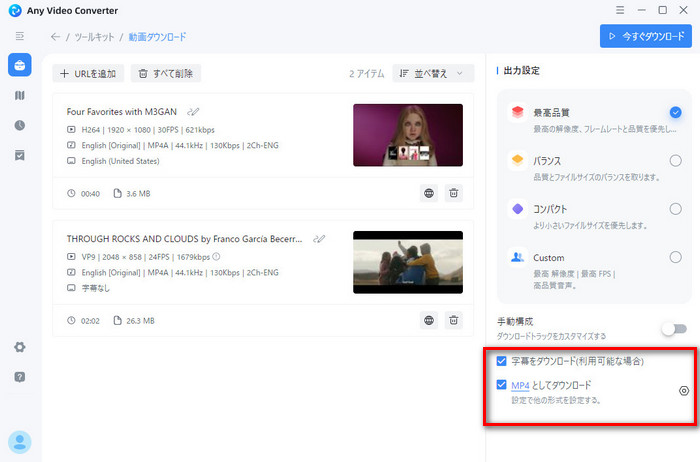Click 動画ダウンロード breadcrumb
This screenshot has height=462, width=700.
point(157,37)
